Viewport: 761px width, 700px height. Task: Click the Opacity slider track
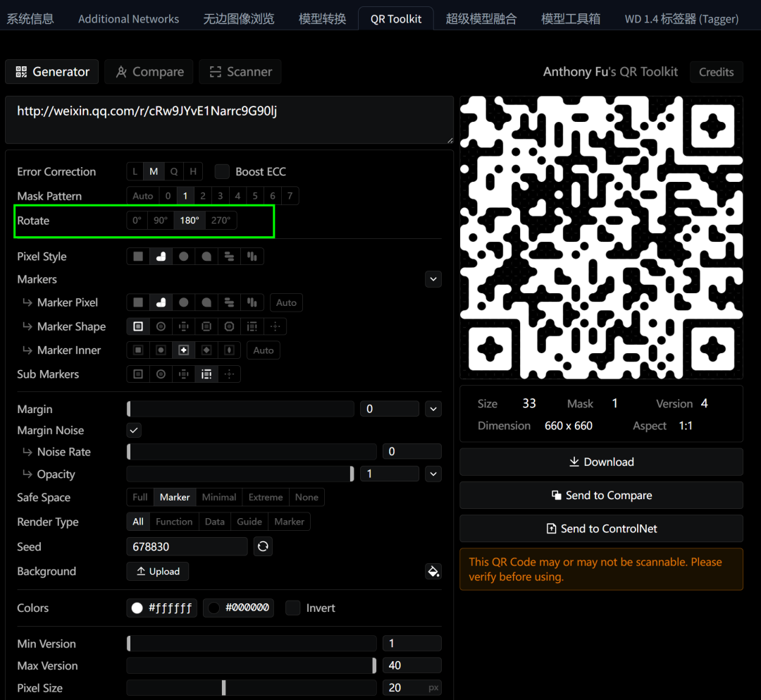(240, 474)
